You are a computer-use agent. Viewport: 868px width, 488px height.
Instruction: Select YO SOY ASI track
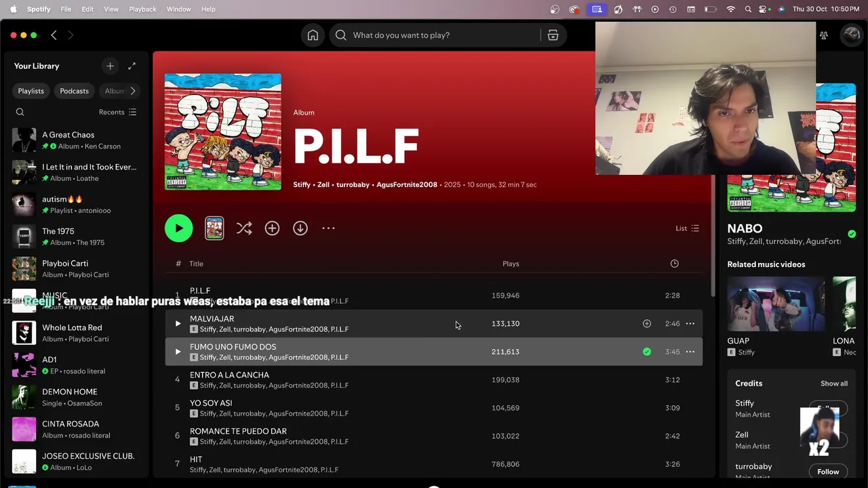click(434, 408)
